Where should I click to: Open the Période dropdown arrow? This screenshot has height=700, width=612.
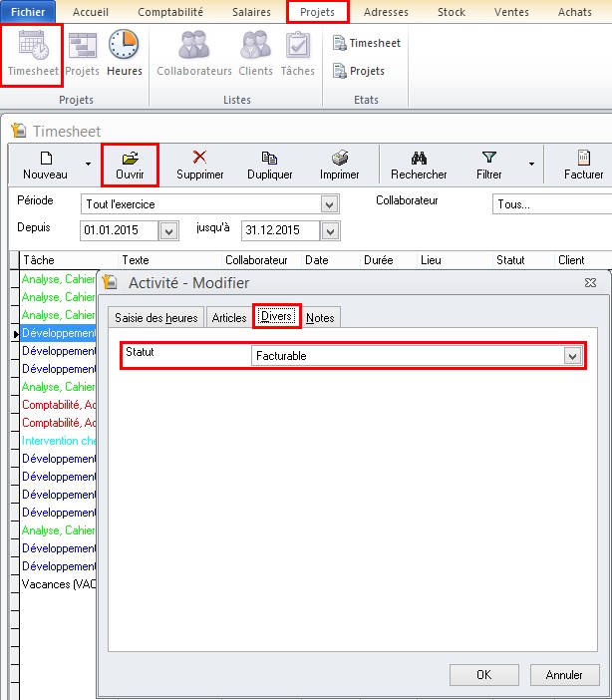[330, 204]
